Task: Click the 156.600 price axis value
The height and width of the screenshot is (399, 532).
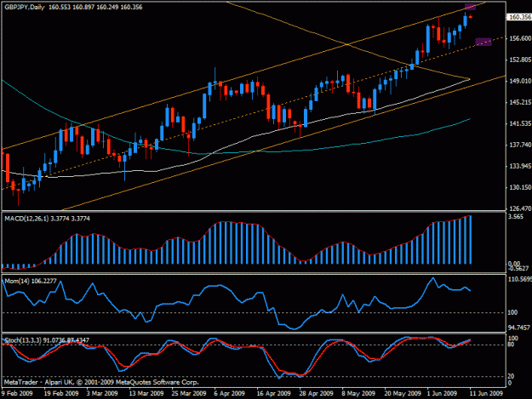Action: tap(520, 38)
